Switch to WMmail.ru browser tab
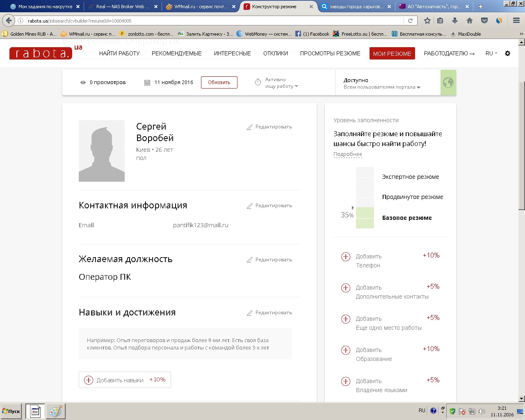Screen dimensions: 525x420 [x=201, y=7]
